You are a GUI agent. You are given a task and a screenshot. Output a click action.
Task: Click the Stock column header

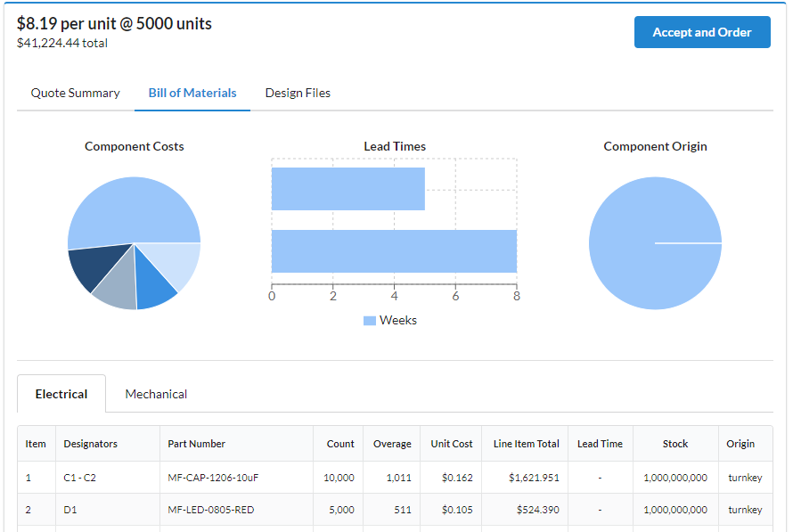point(674,444)
